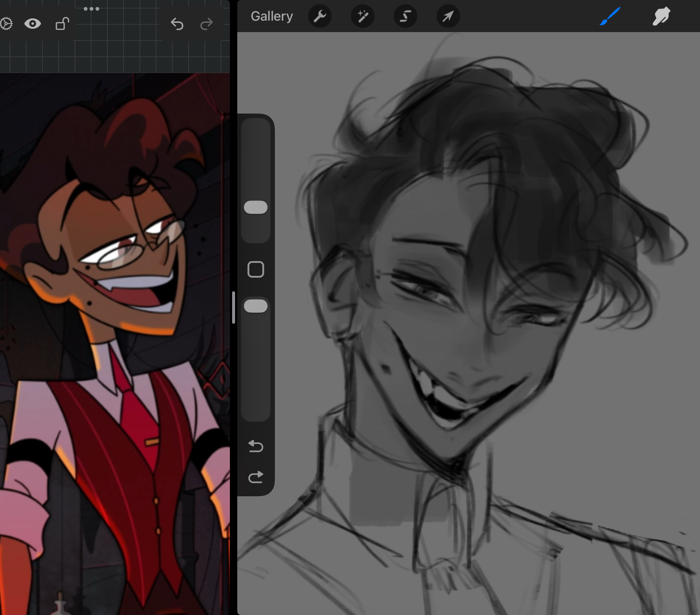Image resolution: width=700 pixels, height=615 pixels.
Task: Tap the square Modify button in sidebar
Action: tap(256, 270)
